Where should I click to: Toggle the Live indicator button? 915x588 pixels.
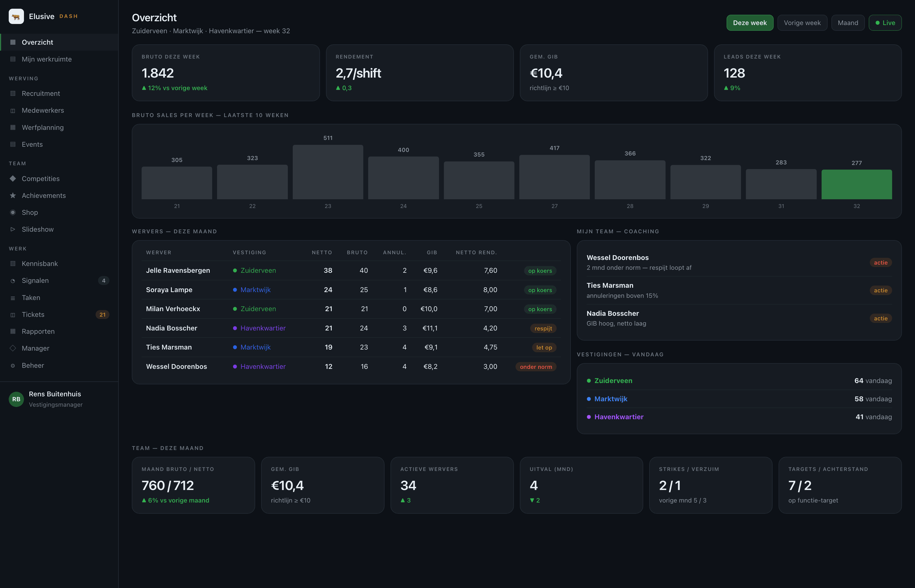coord(885,23)
